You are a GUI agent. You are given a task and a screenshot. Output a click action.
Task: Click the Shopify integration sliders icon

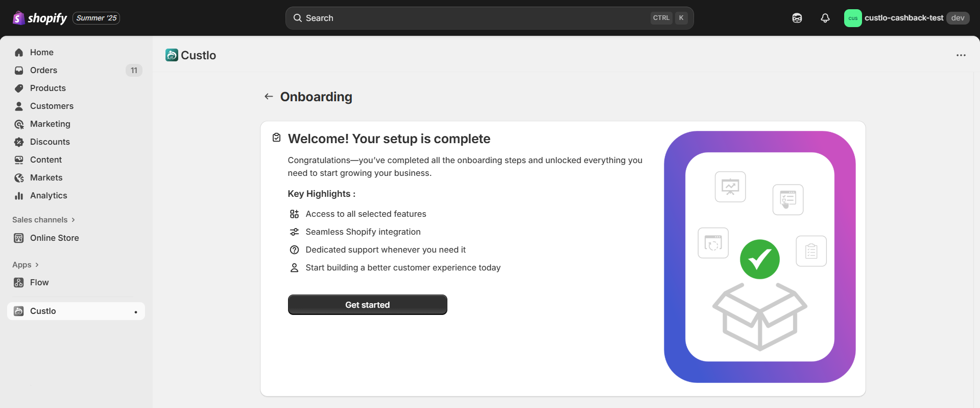coord(294,232)
